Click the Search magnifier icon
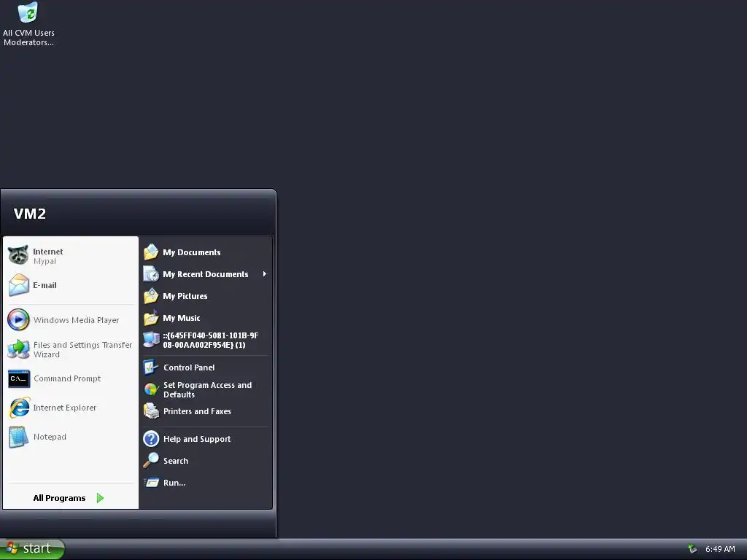Screen dimensions: 747x560 151,461
